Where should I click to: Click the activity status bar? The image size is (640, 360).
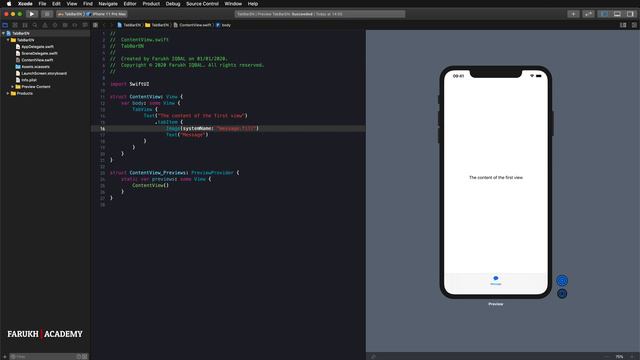(x=320, y=14)
